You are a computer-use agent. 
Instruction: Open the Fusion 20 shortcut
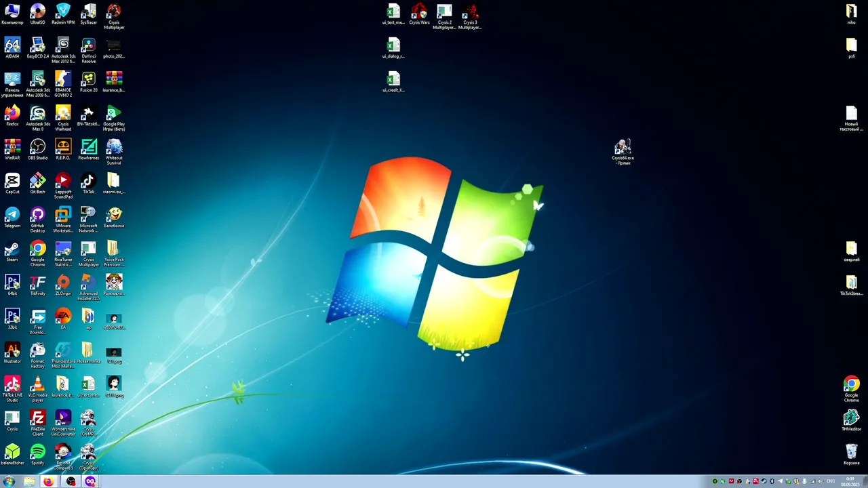pos(88,82)
